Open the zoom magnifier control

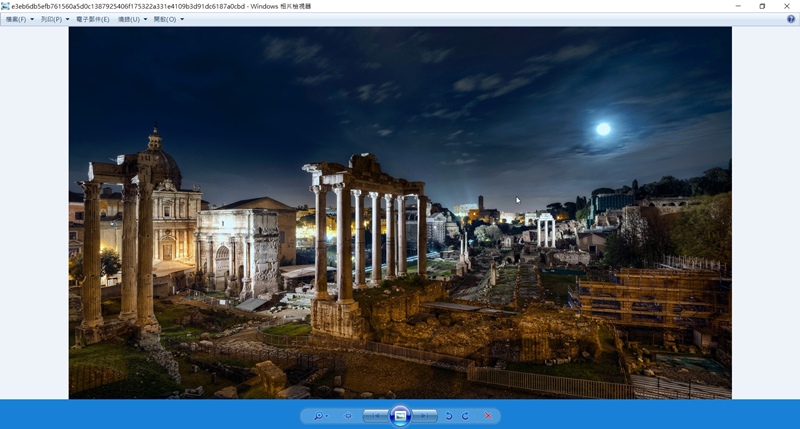coord(318,416)
